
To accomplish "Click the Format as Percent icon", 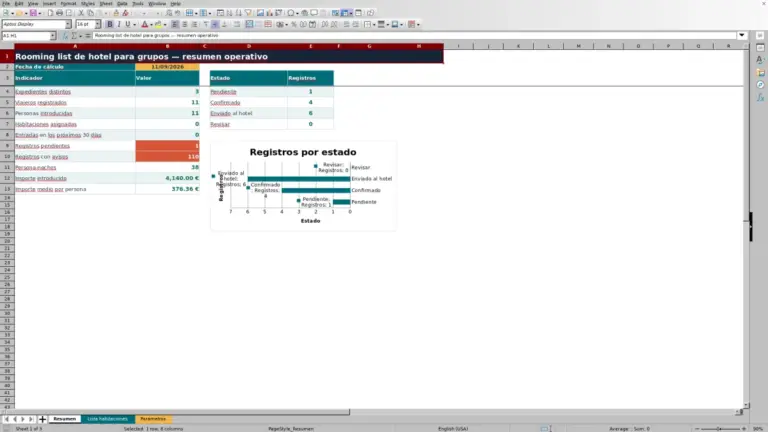I will pos(294,24).
